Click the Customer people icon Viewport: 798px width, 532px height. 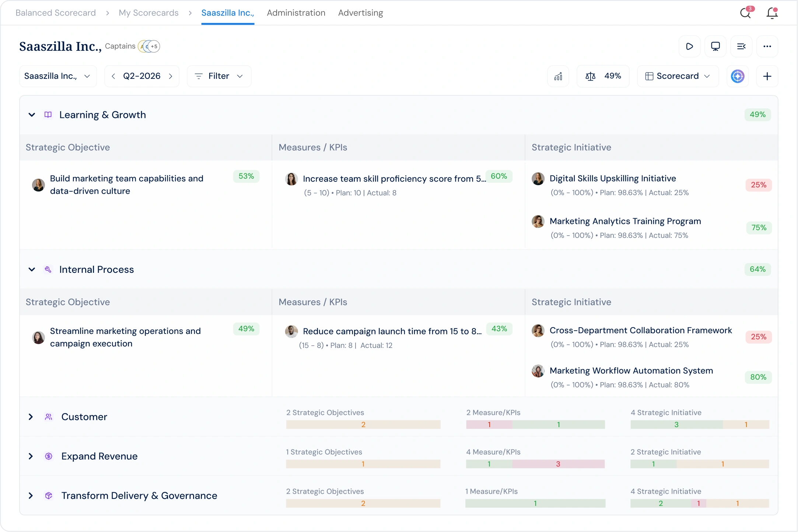coord(49,417)
